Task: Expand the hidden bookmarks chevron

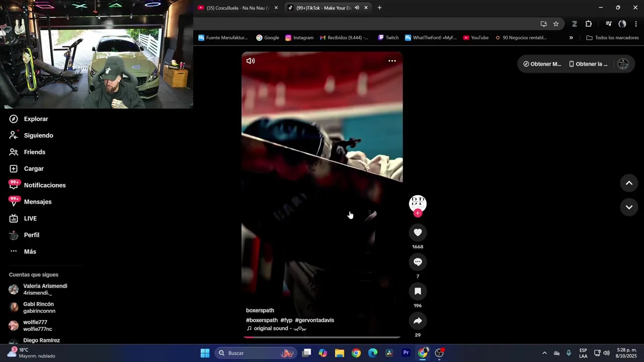Action: 571,38
